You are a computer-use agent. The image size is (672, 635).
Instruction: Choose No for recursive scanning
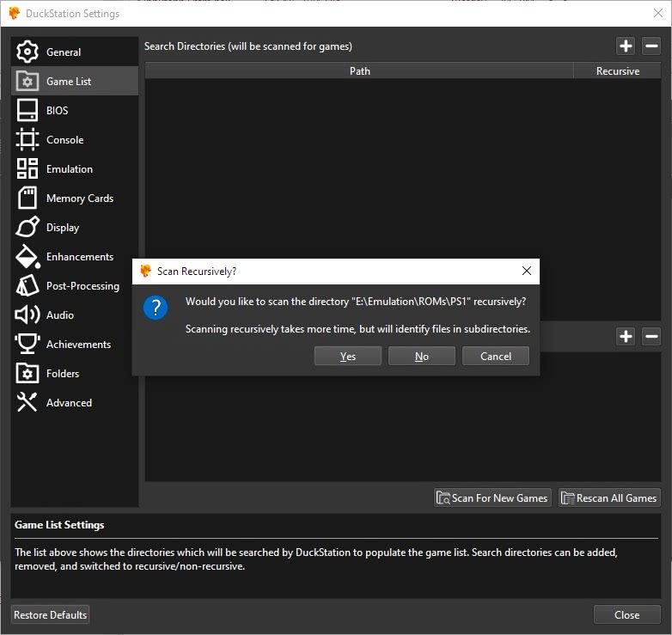point(422,356)
